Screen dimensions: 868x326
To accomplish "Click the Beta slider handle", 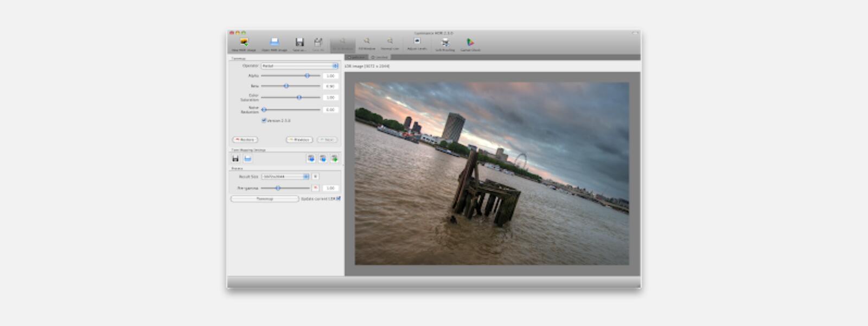I will [x=286, y=86].
